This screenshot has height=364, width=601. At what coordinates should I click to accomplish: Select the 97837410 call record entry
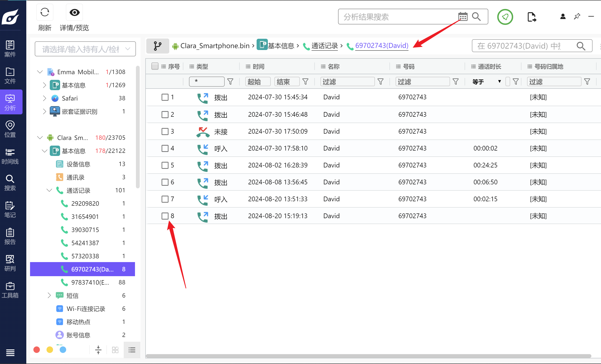(x=90, y=282)
